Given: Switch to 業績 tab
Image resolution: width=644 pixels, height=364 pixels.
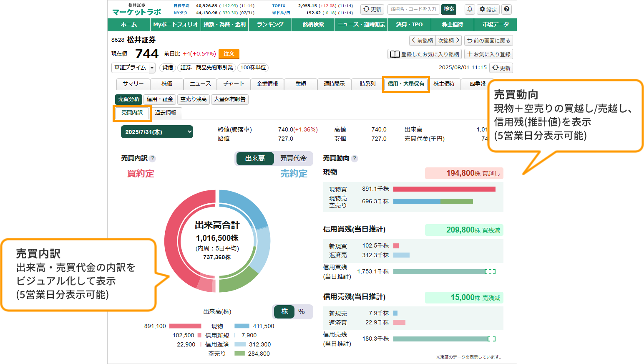Looking at the screenshot, I should click(301, 84).
